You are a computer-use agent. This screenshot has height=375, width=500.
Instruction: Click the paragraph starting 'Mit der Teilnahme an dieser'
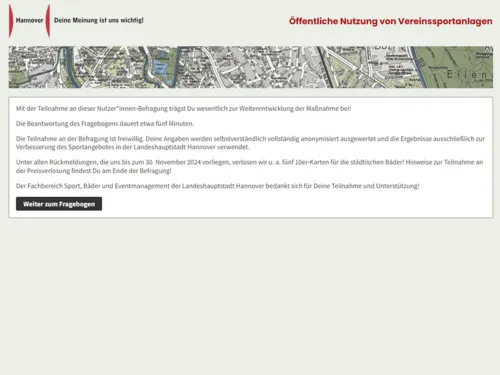pyautogui.click(x=183, y=108)
